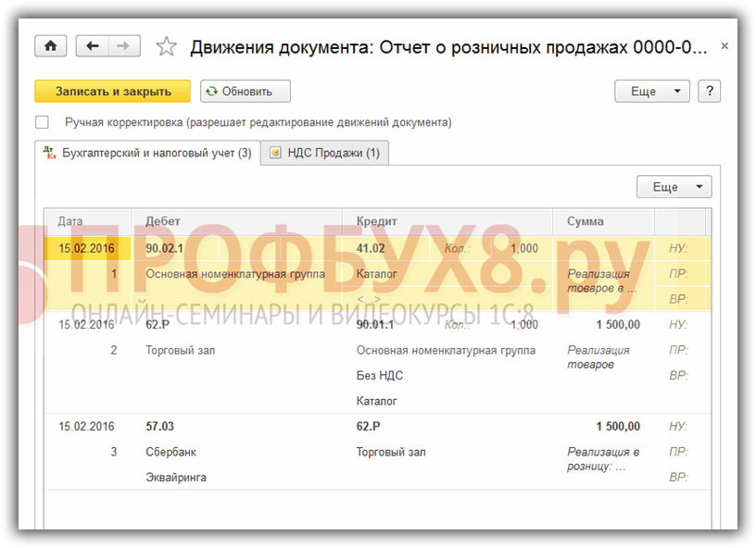756x548 pixels.
Task: Select debit account 90.02.1 in first row
Action: (165, 248)
